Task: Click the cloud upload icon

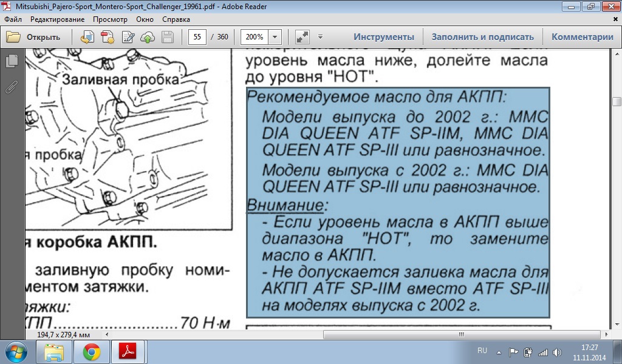Action: coord(148,37)
